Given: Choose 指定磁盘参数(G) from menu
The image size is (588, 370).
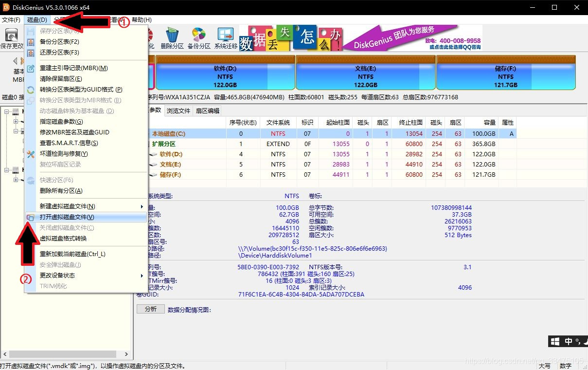Looking at the screenshot, I should pos(86,122).
